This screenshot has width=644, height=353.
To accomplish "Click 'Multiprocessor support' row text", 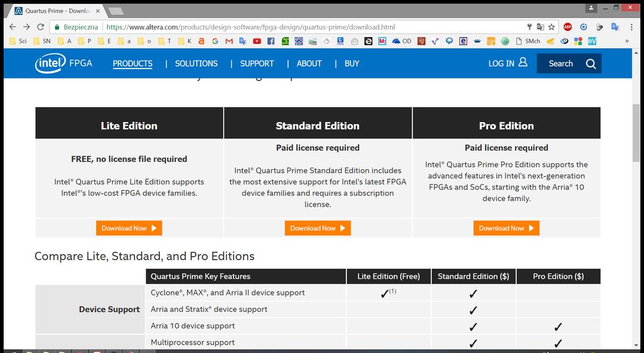I will [192, 342].
